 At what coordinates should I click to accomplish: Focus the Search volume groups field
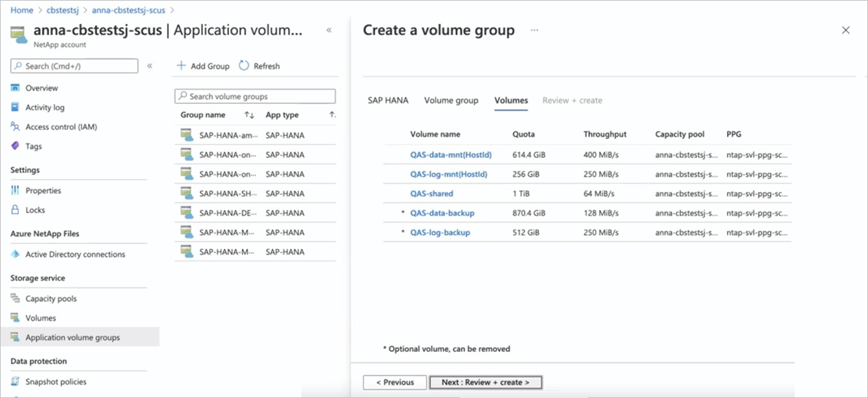255,96
